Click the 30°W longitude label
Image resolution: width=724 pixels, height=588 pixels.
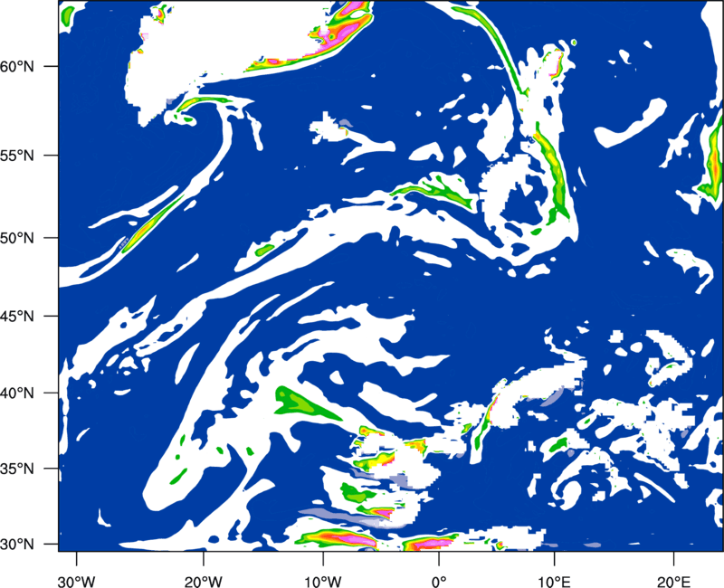point(76,581)
